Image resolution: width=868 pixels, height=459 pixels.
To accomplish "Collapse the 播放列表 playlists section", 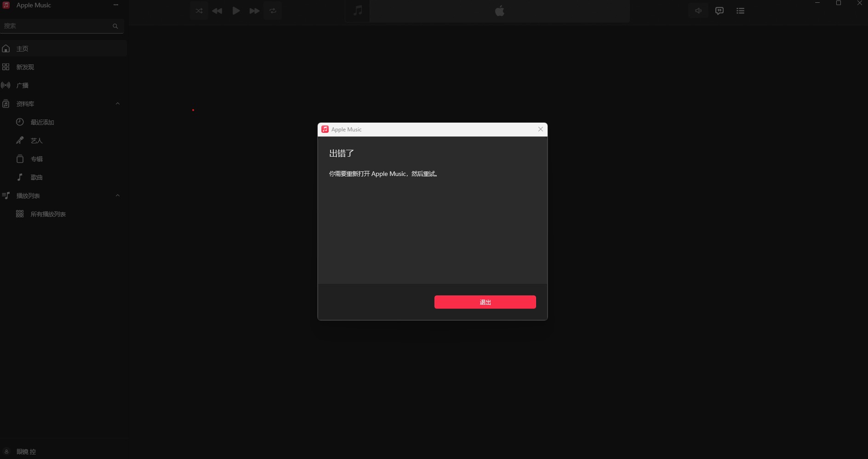I will click(118, 195).
